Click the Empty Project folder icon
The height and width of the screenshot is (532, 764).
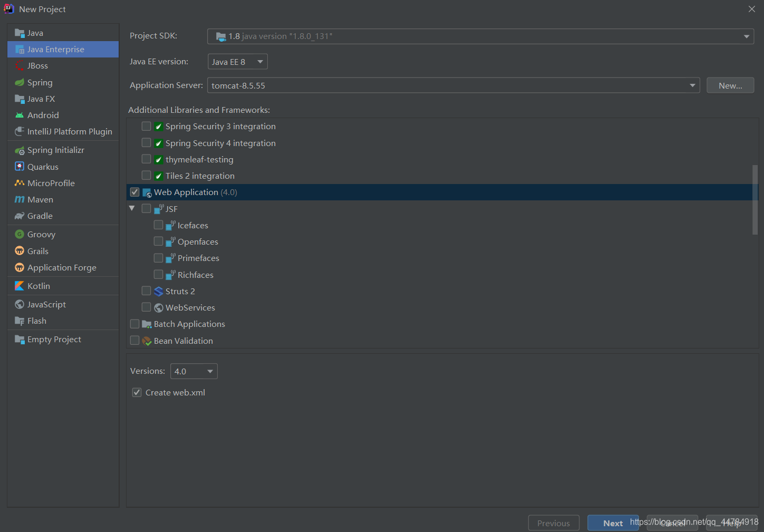pos(20,340)
